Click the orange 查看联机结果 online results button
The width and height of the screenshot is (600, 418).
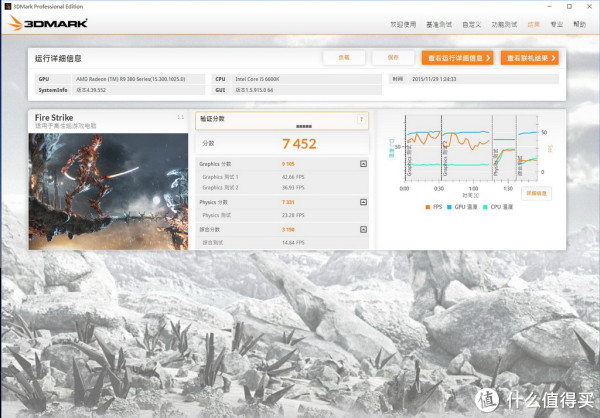pyautogui.click(x=530, y=58)
